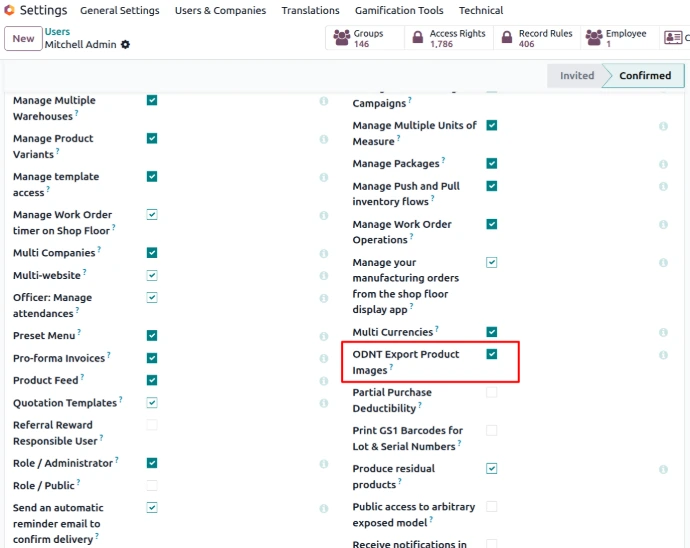Uncheck ODNT Export Product Images checkbox

tap(492, 354)
